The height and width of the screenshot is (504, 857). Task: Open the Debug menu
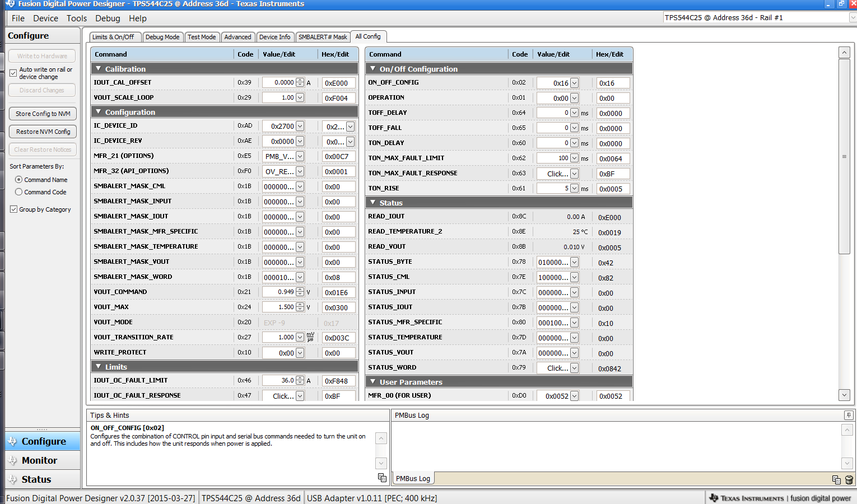(x=108, y=18)
